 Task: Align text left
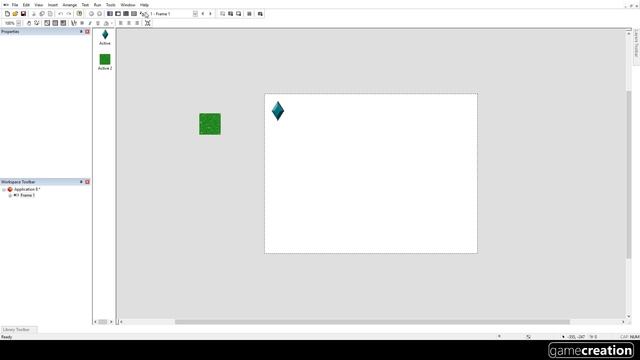coord(121,23)
